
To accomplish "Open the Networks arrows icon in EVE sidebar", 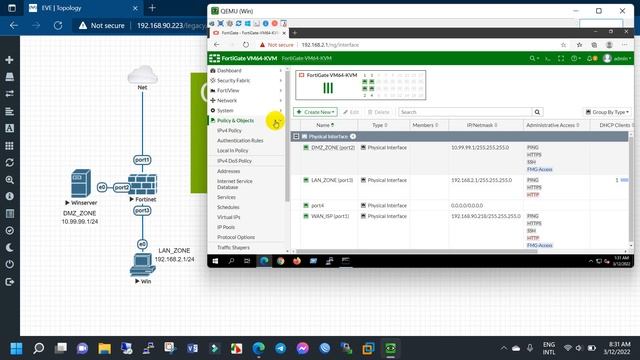I will pos(9,94).
